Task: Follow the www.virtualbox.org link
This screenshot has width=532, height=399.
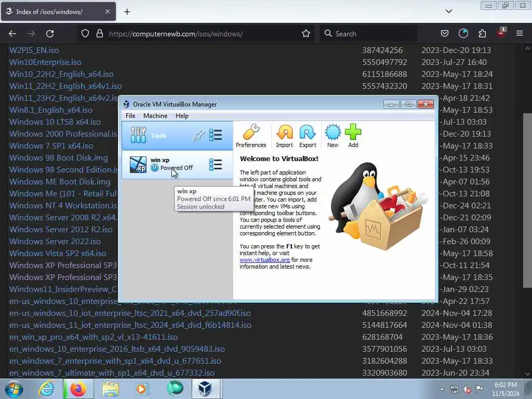Action: (264, 260)
